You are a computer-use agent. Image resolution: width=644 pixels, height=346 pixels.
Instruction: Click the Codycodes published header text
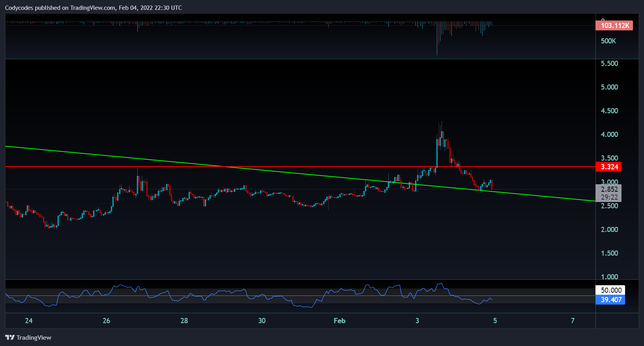coord(94,8)
